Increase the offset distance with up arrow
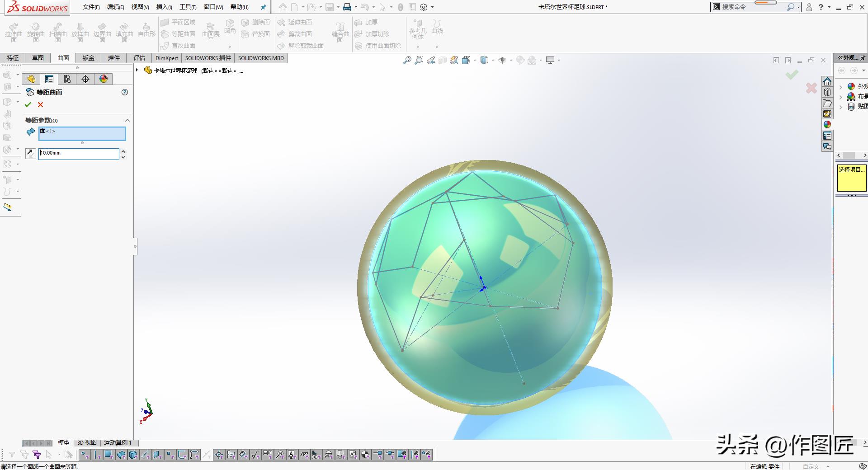The height and width of the screenshot is (470, 868). [x=123, y=151]
